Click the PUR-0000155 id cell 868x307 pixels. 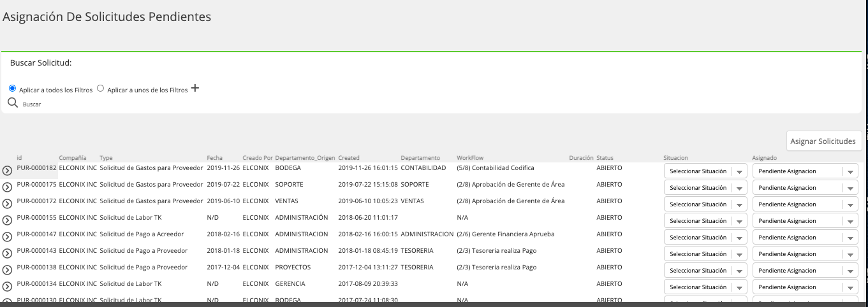37,217
